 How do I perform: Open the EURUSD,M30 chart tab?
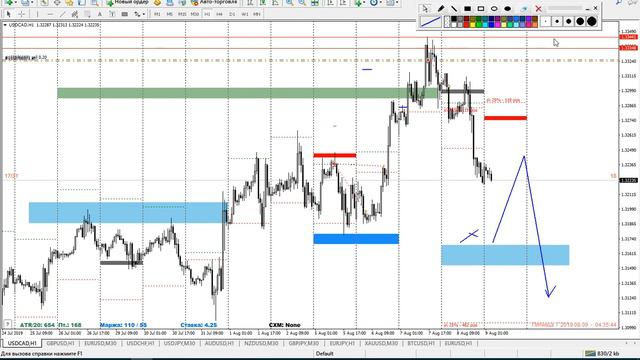tap(100, 344)
